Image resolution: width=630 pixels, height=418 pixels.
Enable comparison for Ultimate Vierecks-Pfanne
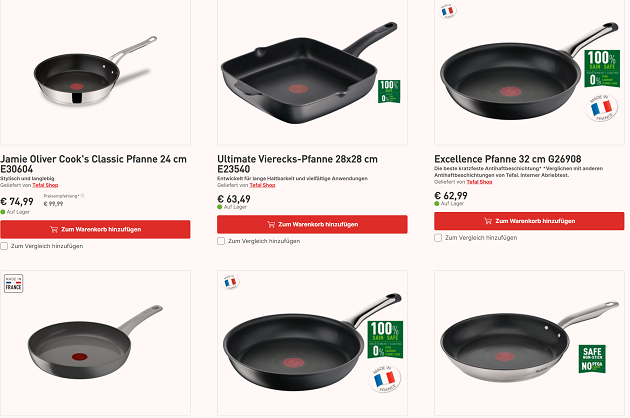pyautogui.click(x=222, y=240)
